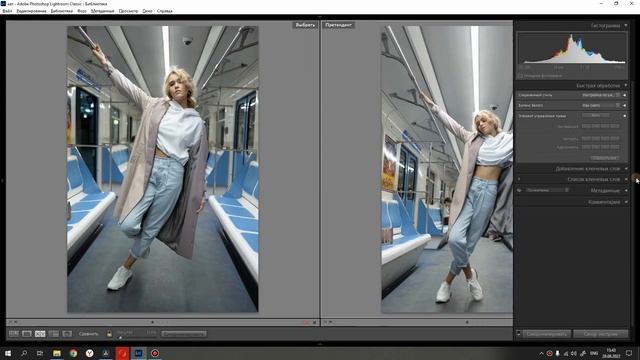Image resolution: width=640 pixels, height=360 pixels.
Task: Open the screen recorder taskbar icon
Action: [x=155, y=353]
